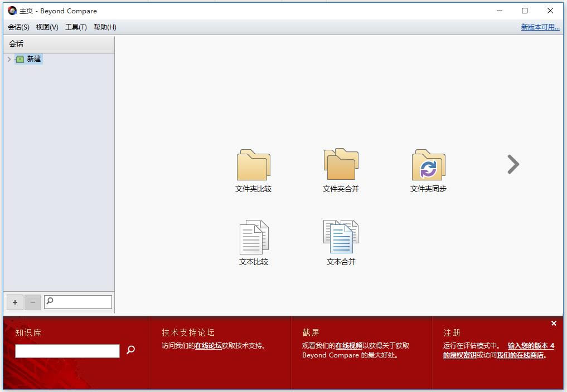The height and width of the screenshot is (392, 567).
Task: Click the knowledge base search magnifier icon
Action: [x=130, y=350]
